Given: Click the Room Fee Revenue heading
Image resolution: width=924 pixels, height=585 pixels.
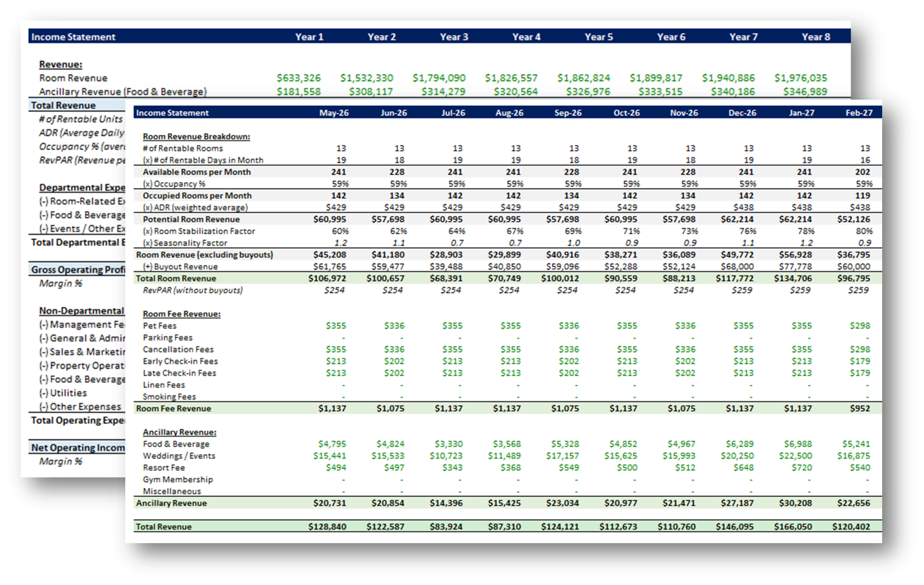Looking at the screenshot, I should 182,314.
